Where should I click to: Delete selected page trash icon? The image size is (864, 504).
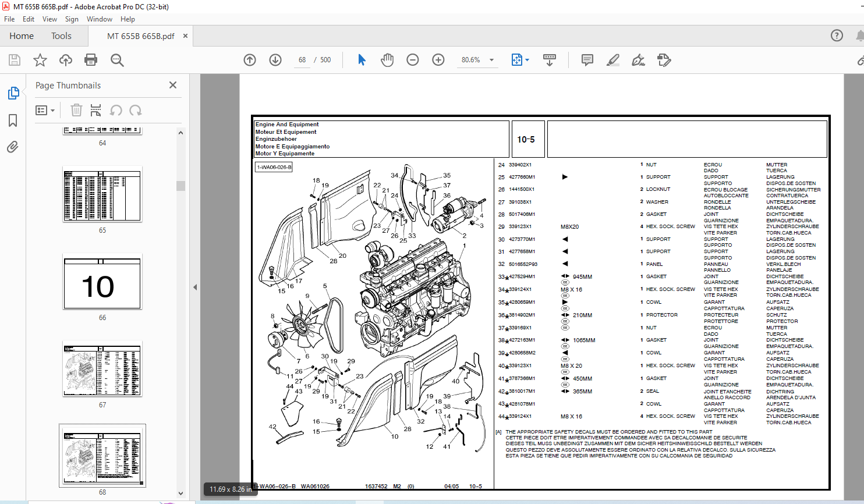click(x=76, y=110)
